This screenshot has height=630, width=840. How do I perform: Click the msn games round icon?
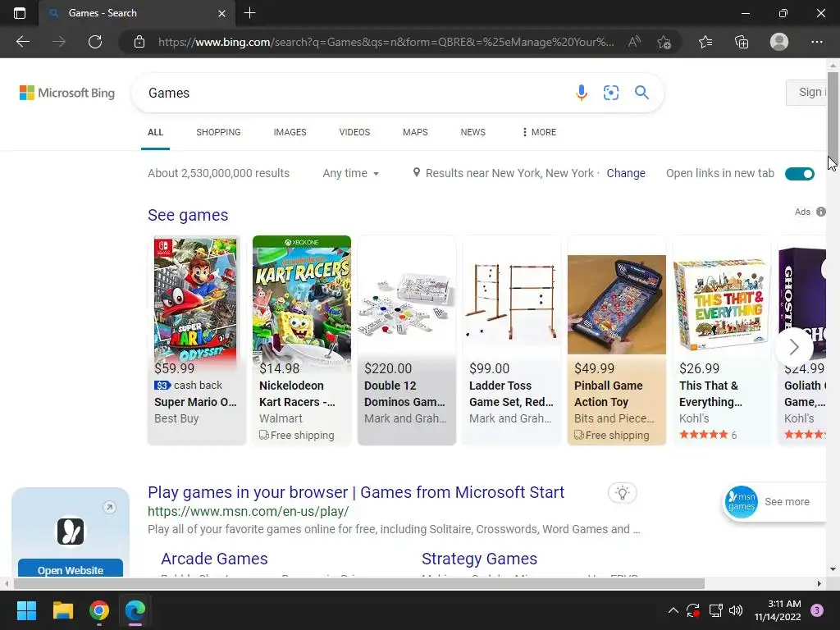point(742,502)
